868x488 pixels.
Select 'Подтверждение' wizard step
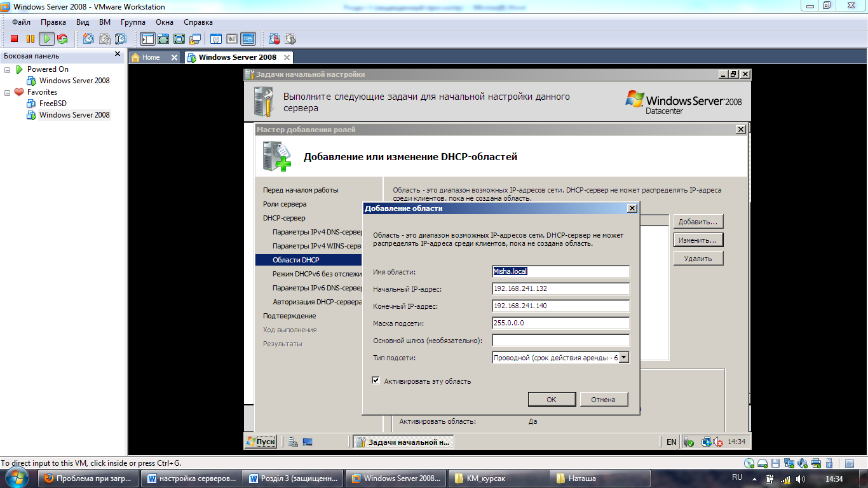[x=289, y=316]
